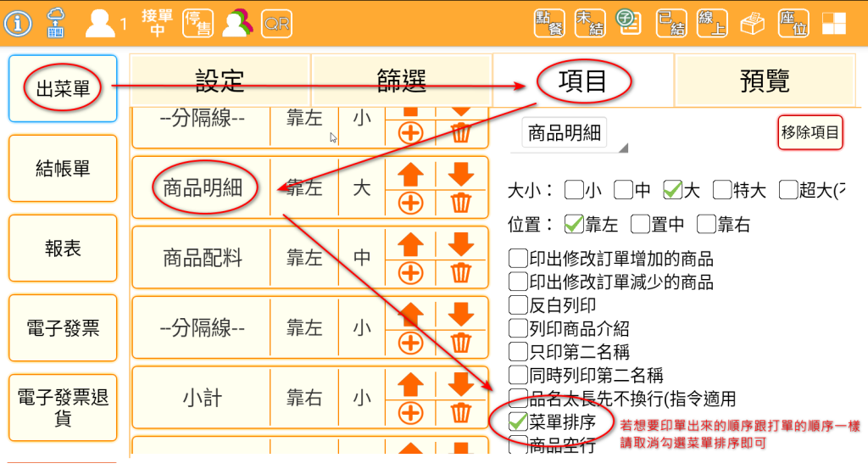The width and height of the screenshot is (868, 469).
Task: Move 商品明細 row up with arrow
Action: (410, 174)
